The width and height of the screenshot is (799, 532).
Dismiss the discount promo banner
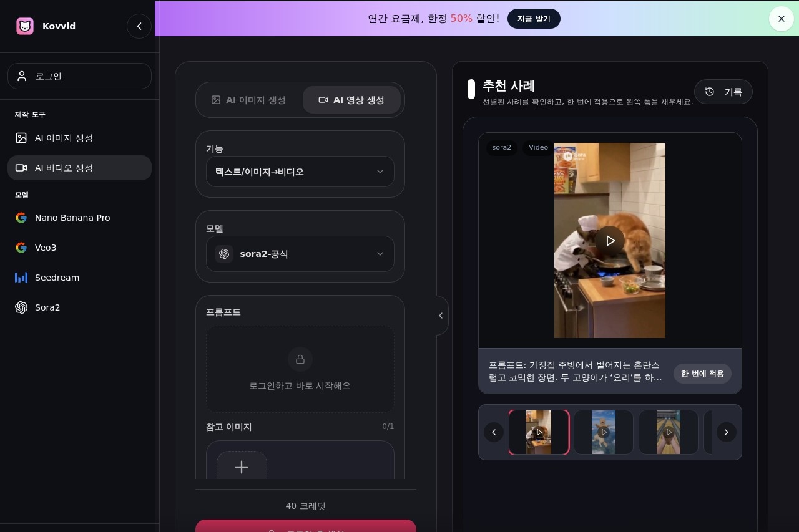781,19
